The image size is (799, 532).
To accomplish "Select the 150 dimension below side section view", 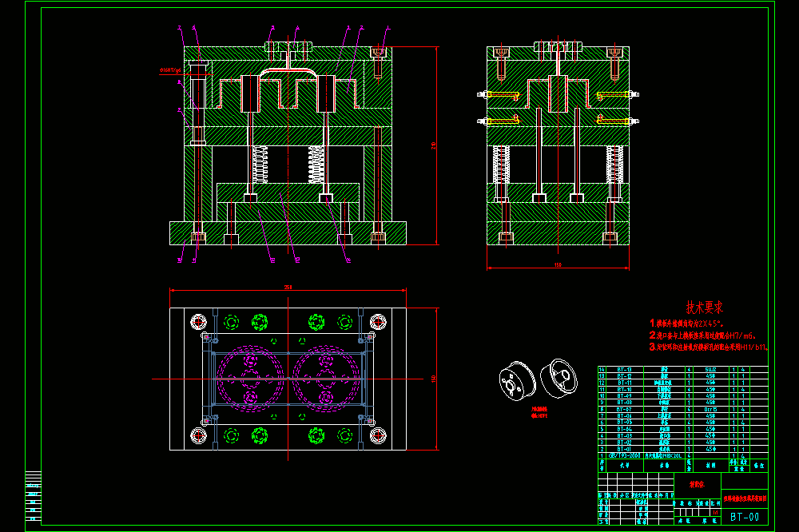I will coord(558,265).
